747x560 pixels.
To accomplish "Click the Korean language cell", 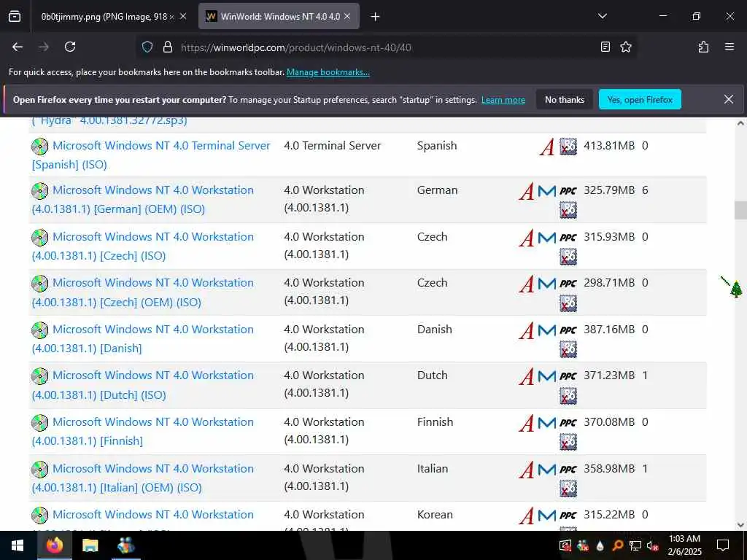I will tap(435, 515).
